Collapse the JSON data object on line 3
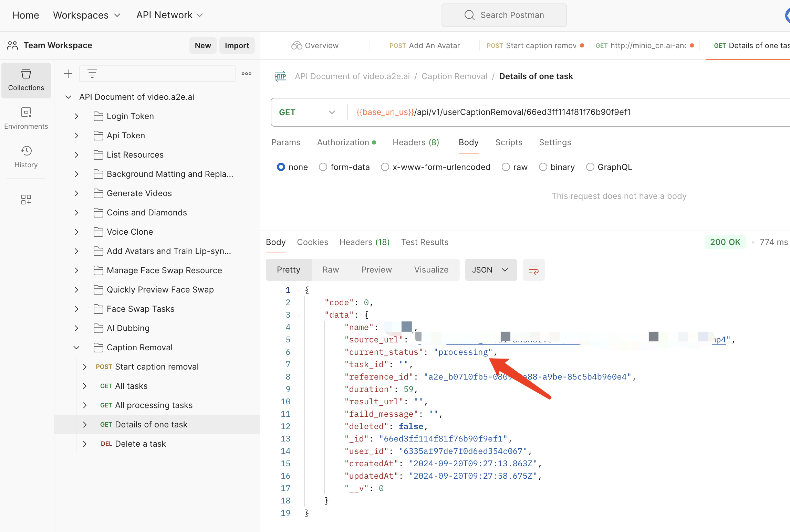Screen dimensions: 790x532 pos(299,315)
